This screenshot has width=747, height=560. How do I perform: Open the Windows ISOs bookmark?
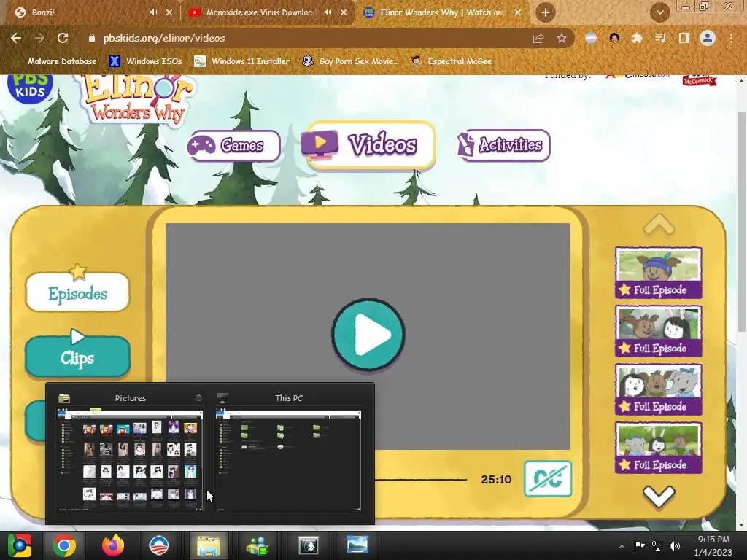(145, 61)
